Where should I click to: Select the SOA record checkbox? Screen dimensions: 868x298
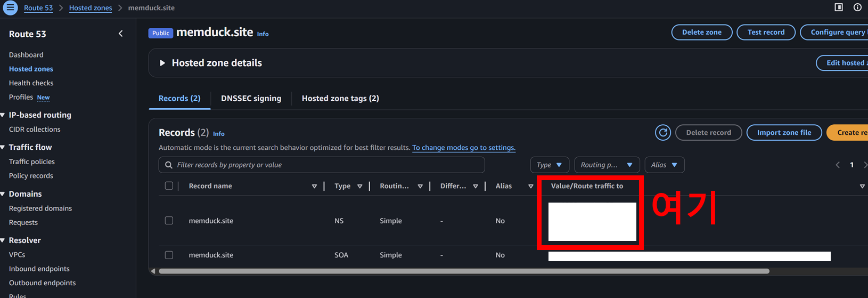tap(169, 255)
